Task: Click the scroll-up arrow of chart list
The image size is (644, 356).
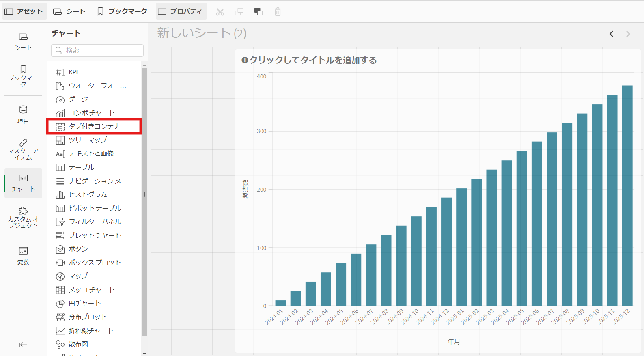Action: click(x=144, y=65)
